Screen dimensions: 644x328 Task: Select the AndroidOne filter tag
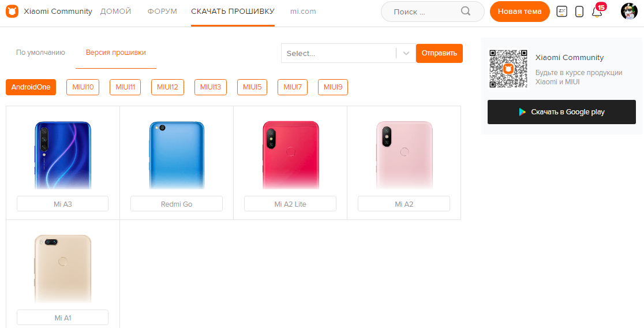click(31, 87)
